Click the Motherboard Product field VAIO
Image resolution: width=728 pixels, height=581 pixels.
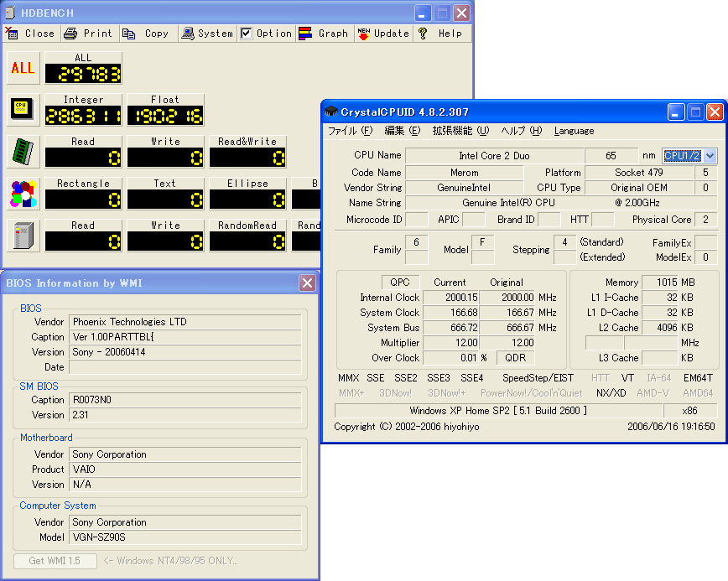tap(185, 469)
